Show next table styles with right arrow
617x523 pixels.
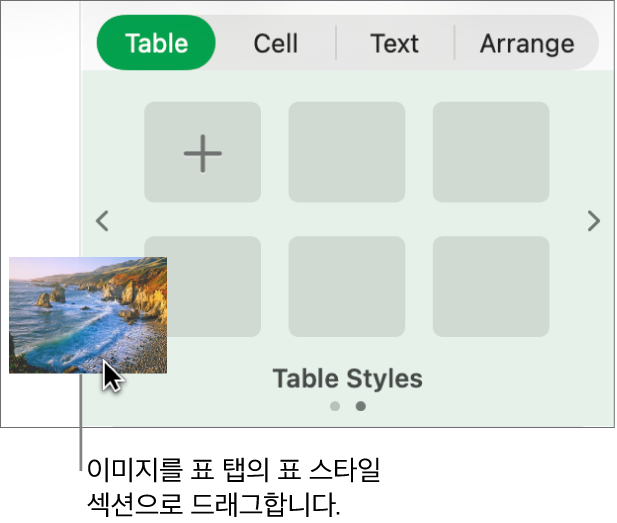click(x=594, y=221)
